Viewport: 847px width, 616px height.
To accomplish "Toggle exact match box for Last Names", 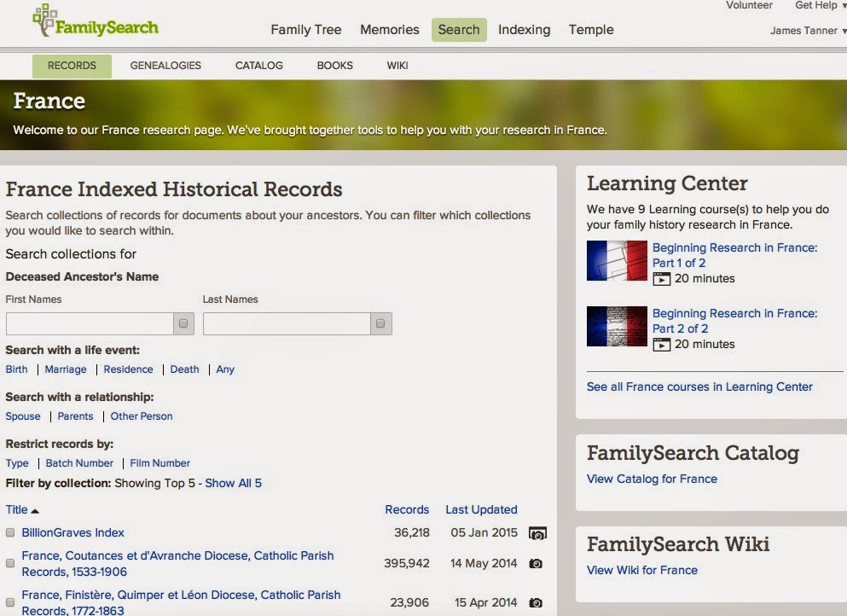I will pyautogui.click(x=380, y=323).
